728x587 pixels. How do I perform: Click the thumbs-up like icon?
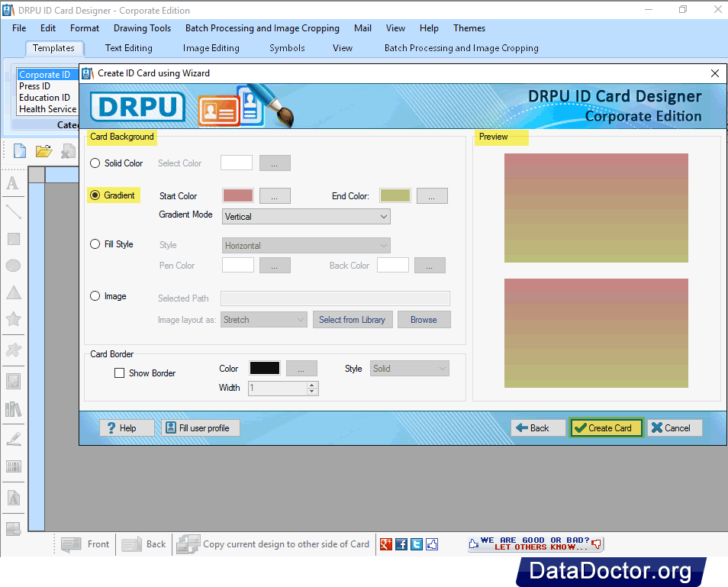point(432,544)
